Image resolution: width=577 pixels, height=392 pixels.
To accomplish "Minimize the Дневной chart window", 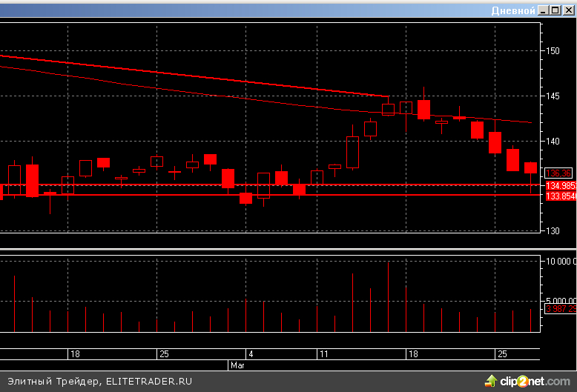I will click(x=544, y=10).
